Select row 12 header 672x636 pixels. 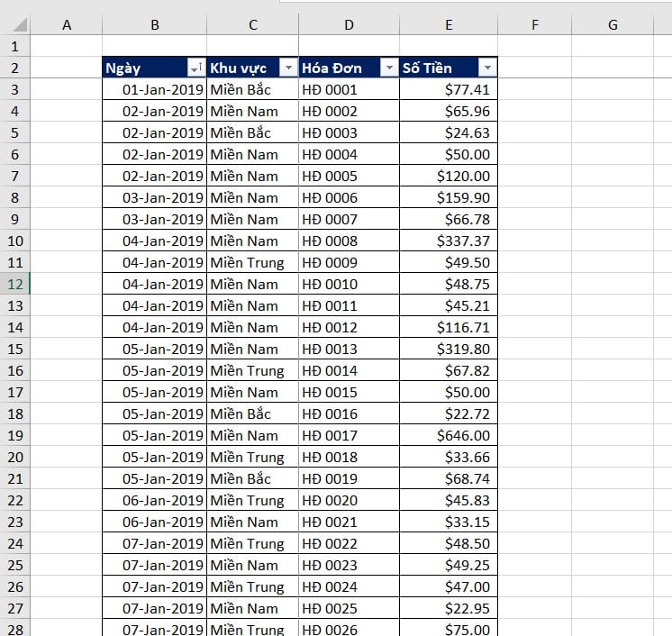pyautogui.click(x=15, y=284)
